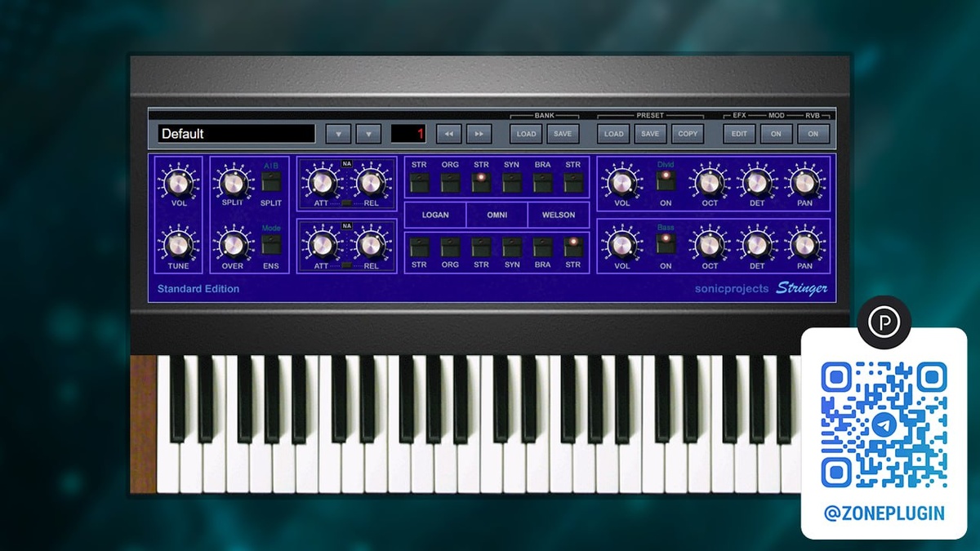Toggle the Divid ON switch

[666, 180]
